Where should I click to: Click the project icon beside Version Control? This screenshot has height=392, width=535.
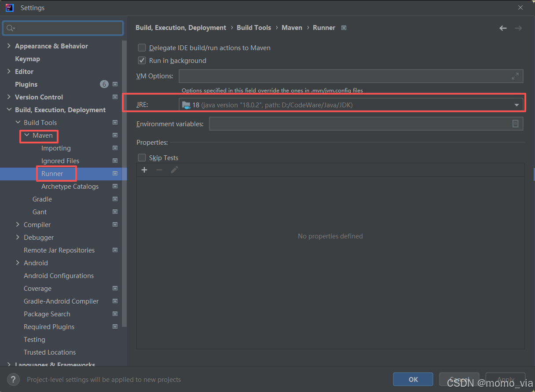point(115,97)
